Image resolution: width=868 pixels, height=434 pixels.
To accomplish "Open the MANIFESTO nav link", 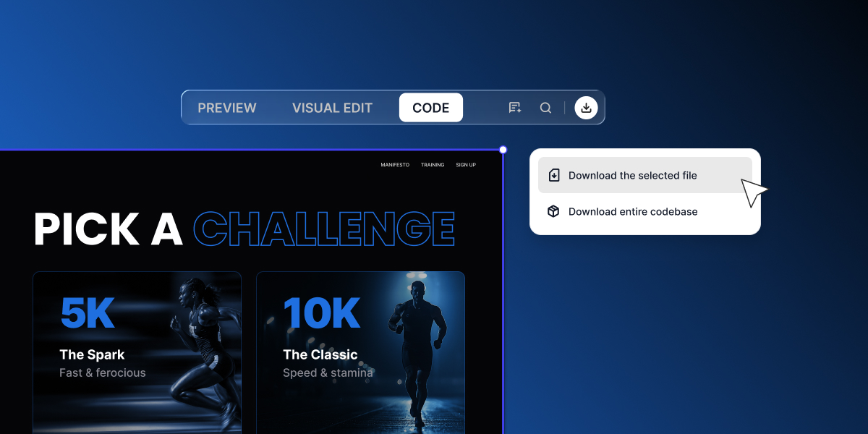I will click(395, 165).
